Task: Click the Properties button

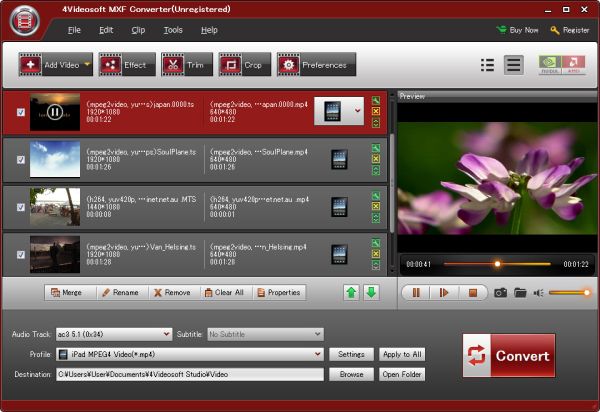Action: (279, 293)
